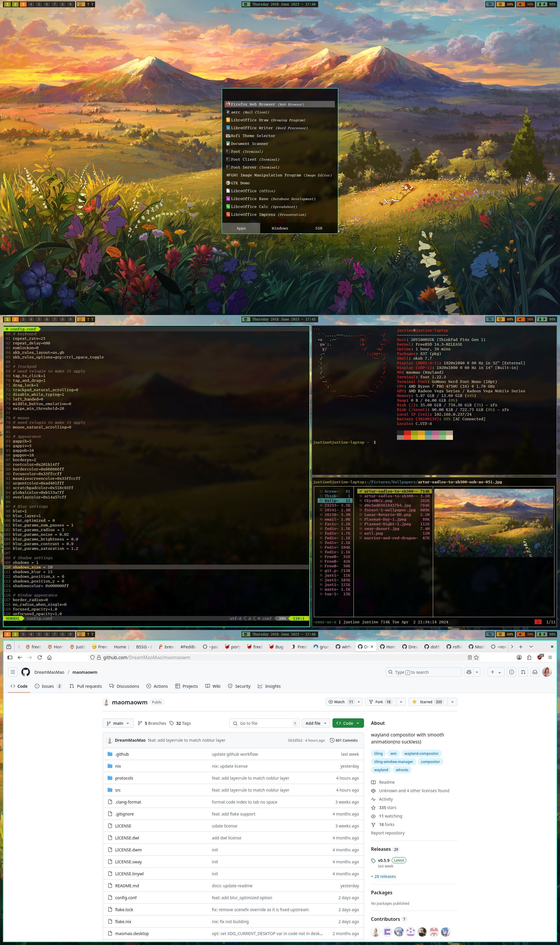560x945 pixels.
Task: Open the uBlock Origin shield icon
Action: (540, 657)
